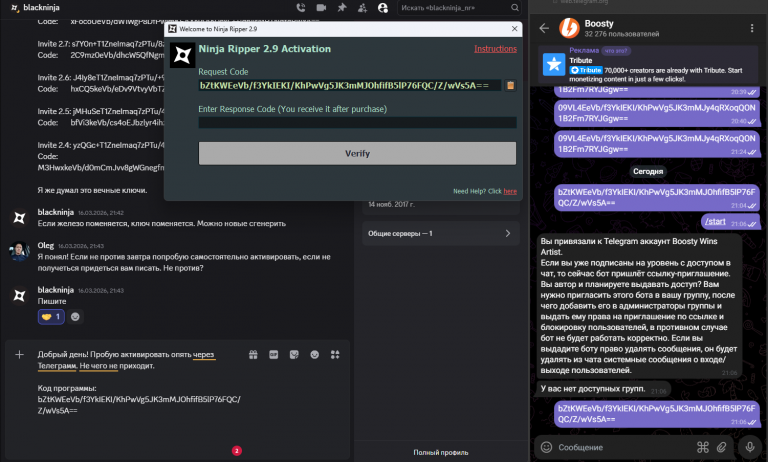This screenshot has width=768, height=462.
Task: Open the Instructions link
Action: (495, 49)
